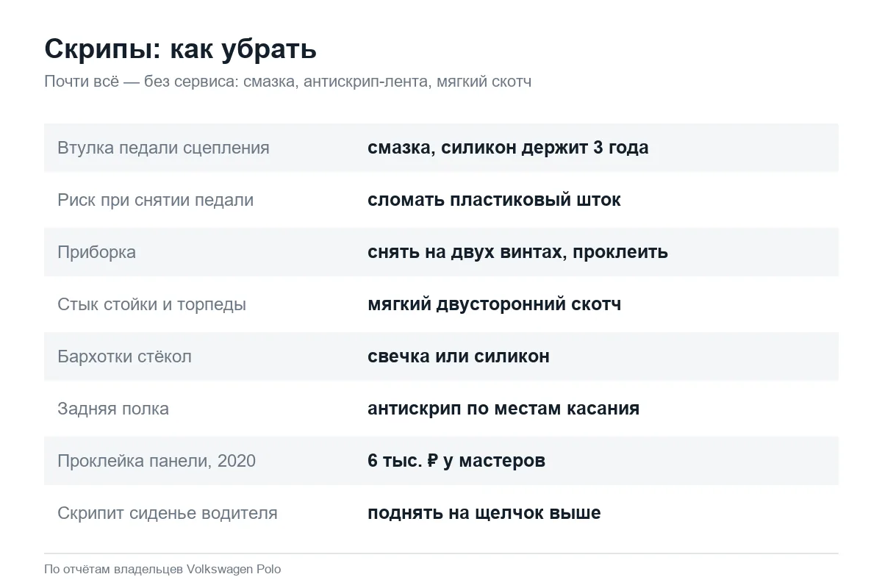
Task: Click the footnote "По отчётам владельцев Volkswagen Polo"
Action: pyautogui.click(x=162, y=570)
